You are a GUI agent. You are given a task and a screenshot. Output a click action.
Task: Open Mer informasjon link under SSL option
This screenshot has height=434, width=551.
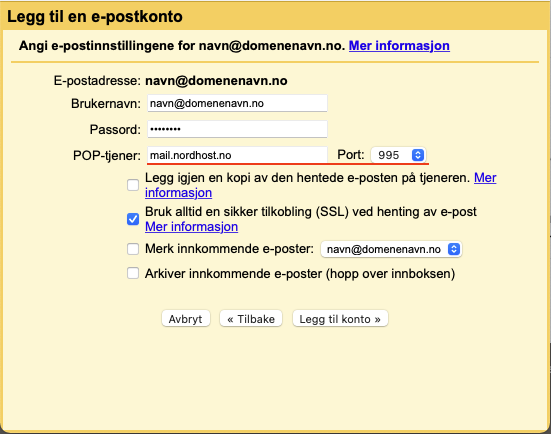(x=192, y=227)
